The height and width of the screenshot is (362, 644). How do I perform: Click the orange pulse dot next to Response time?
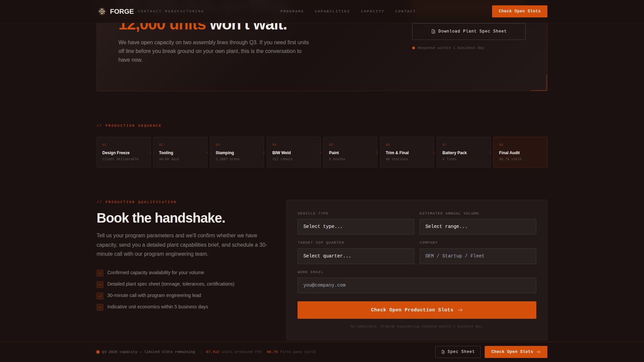coord(413,48)
